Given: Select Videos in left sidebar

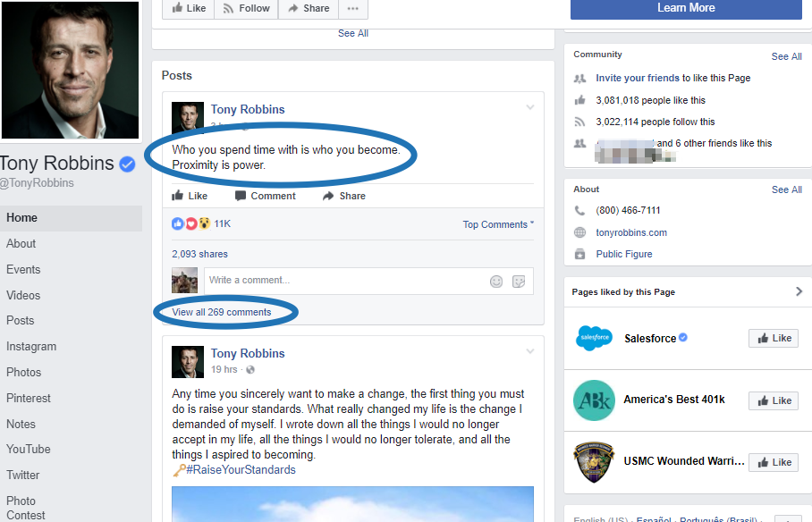Looking at the screenshot, I should tap(23, 295).
